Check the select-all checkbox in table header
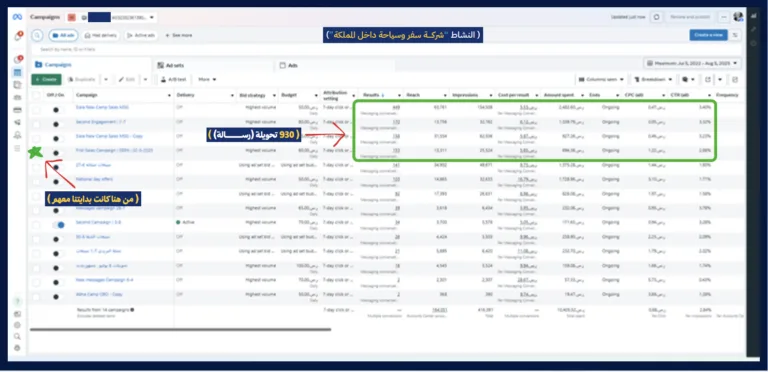Screen dimensions: 768x372 36,95
